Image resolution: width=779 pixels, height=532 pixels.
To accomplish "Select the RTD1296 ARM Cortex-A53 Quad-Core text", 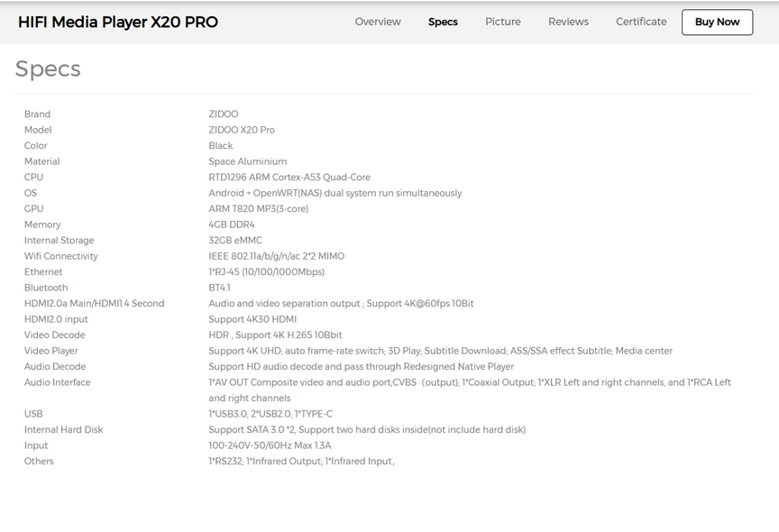I will (289, 177).
